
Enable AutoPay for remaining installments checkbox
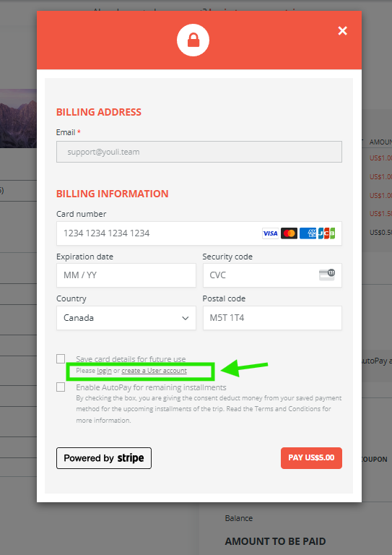click(61, 387)
